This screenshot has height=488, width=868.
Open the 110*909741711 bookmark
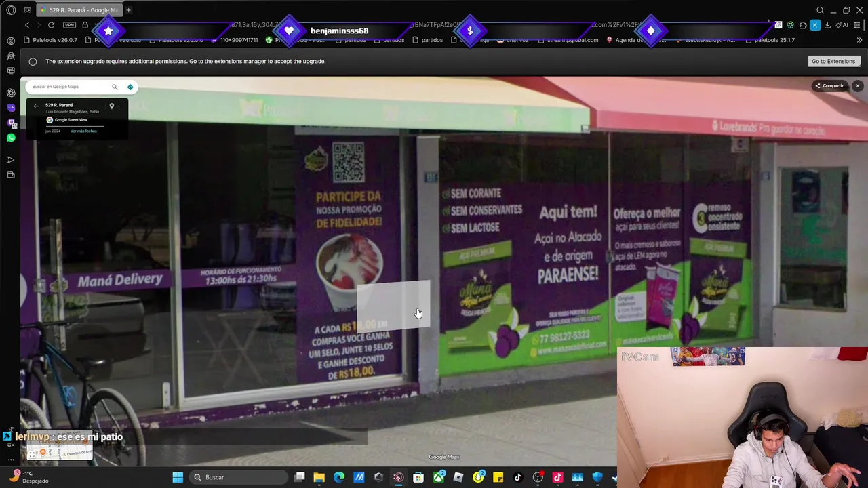(x=235, y=40)
